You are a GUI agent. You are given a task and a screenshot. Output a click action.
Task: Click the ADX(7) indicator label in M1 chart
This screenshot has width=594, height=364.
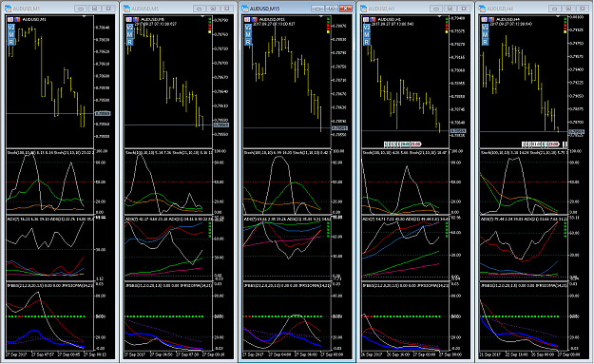tap(12, 219)
